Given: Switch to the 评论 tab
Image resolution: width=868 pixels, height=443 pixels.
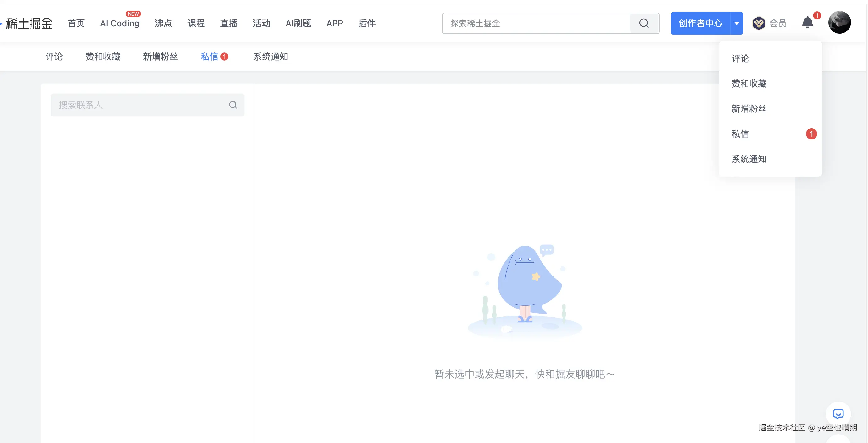Looking at the screenshot, I should click(x=54, y=57).
